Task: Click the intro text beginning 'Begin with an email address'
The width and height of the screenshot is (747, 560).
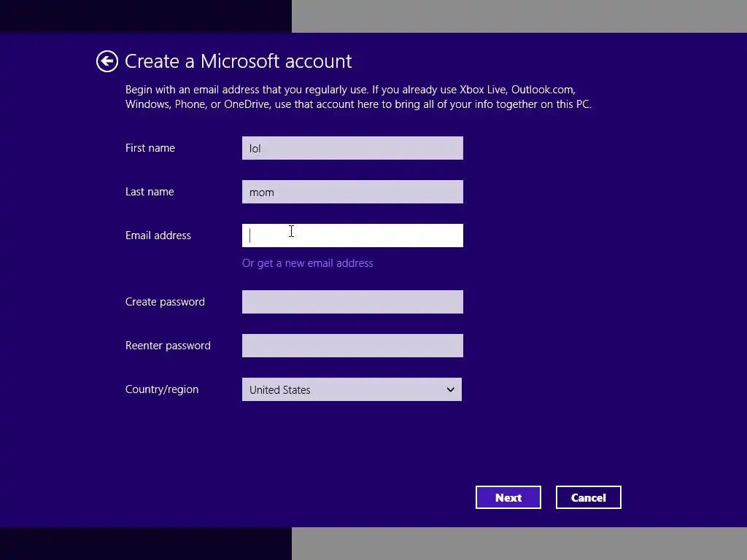Action: (358, 97)
